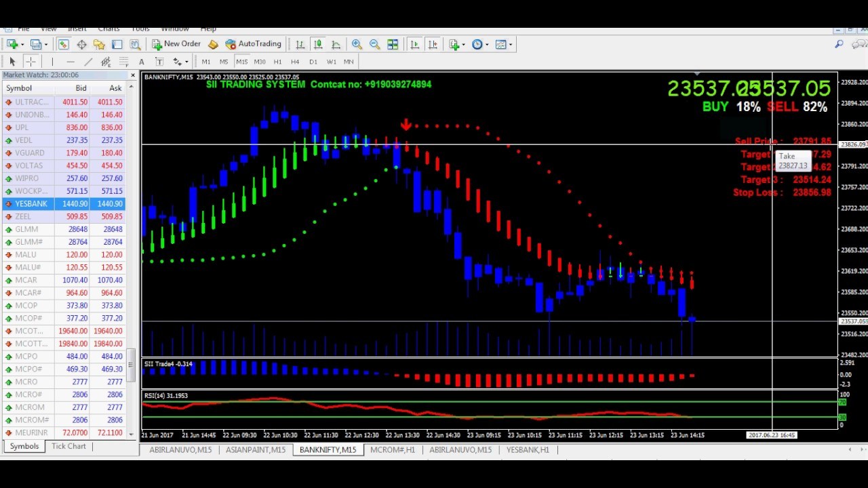
Task: Toggle chart auto scroll
Action: coord(414,44)
